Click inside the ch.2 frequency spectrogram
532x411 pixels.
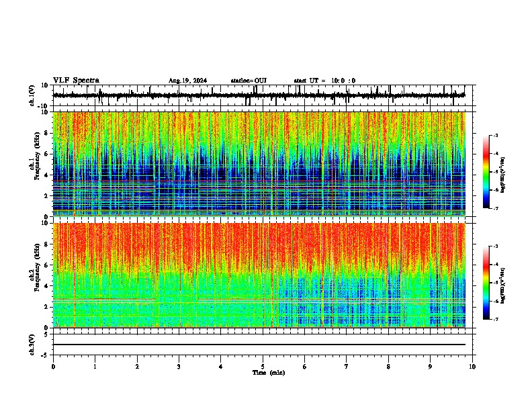click(259, 275)
